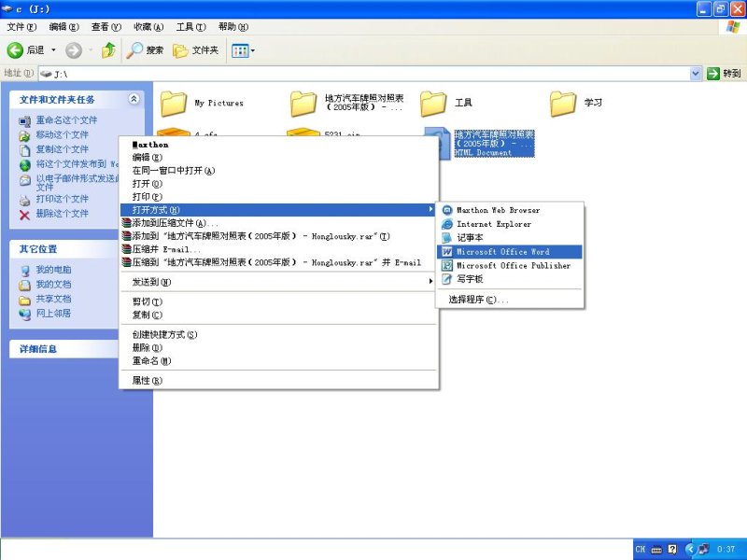Open 我的电脑 from the sidebar

[x=52, y=268]
